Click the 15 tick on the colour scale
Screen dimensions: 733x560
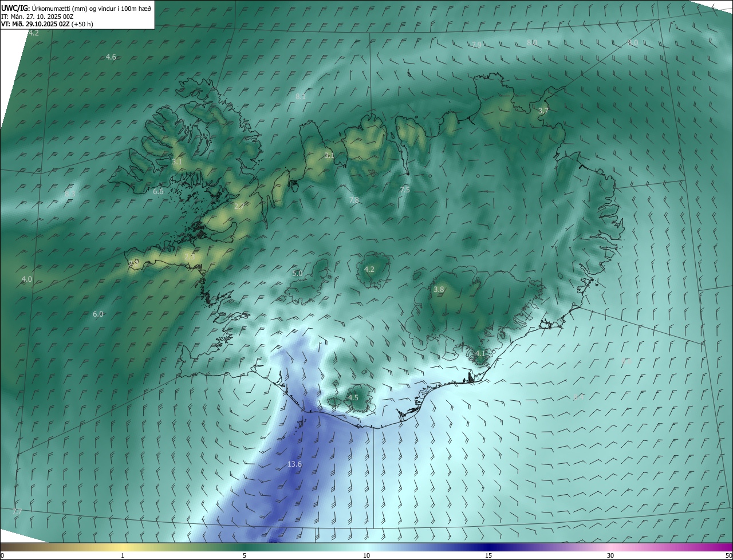point(488,555)
